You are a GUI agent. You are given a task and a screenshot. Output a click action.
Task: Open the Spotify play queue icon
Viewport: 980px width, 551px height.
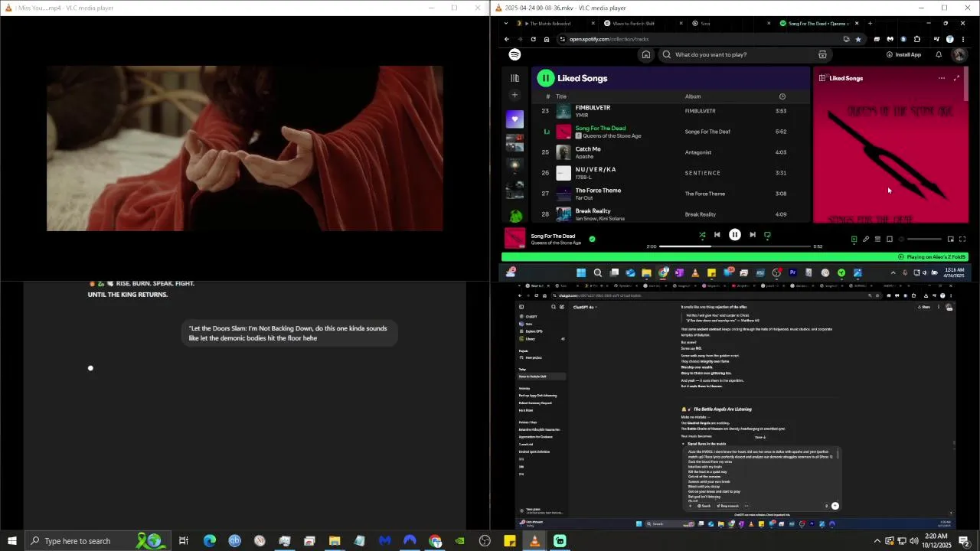point(877,239)
